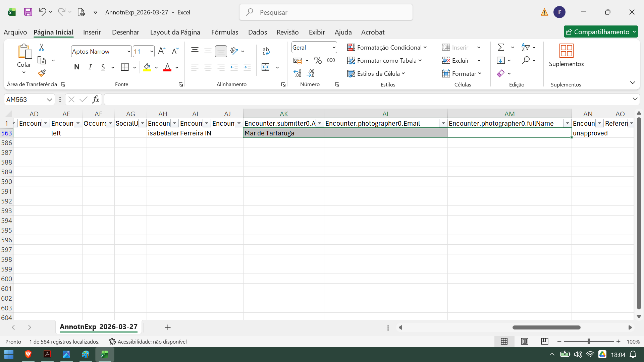Viewport: 644px width, 362px height.
Task: Click the AutoSum sigma icon
Action: pos(501,47)
